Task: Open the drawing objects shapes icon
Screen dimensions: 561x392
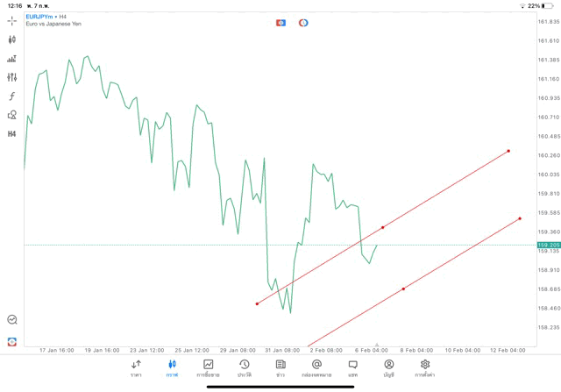Action: 12,115
